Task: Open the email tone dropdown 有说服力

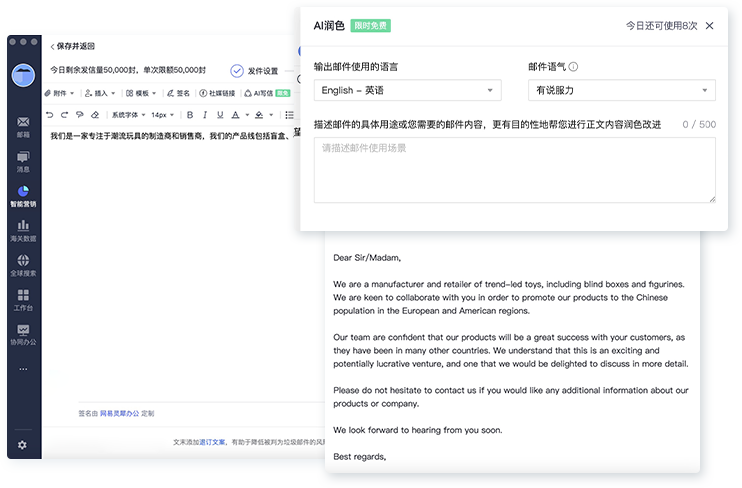Action: click(x=621, y=90)
